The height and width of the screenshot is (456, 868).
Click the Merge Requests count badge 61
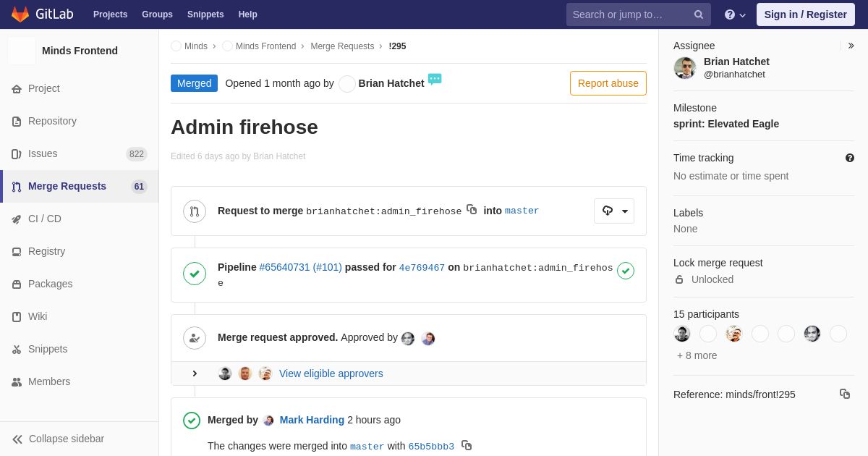[139, 186]
